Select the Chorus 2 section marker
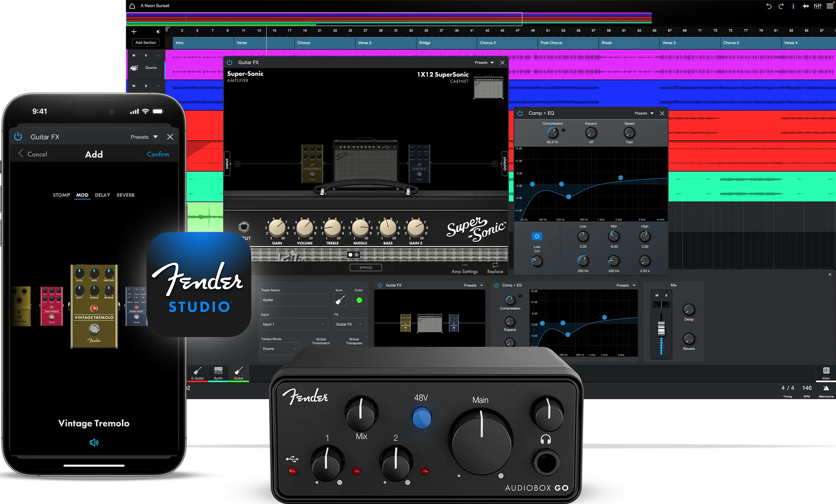 point(507,43)
